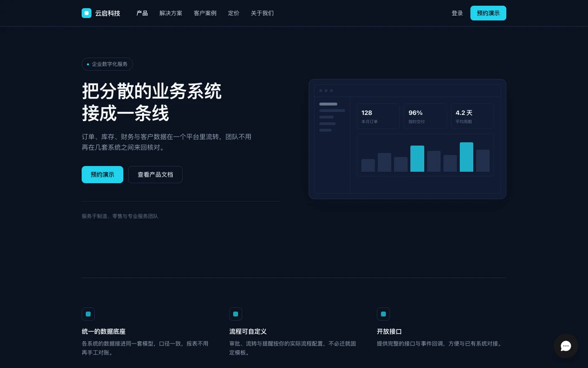Click the 流程可自定义 heading

point(248,331)
